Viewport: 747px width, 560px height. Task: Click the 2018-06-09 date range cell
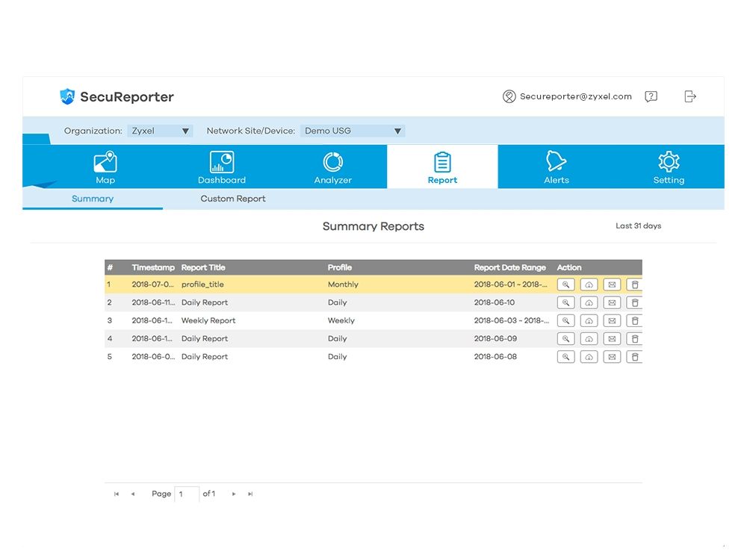tap(495, 338)
